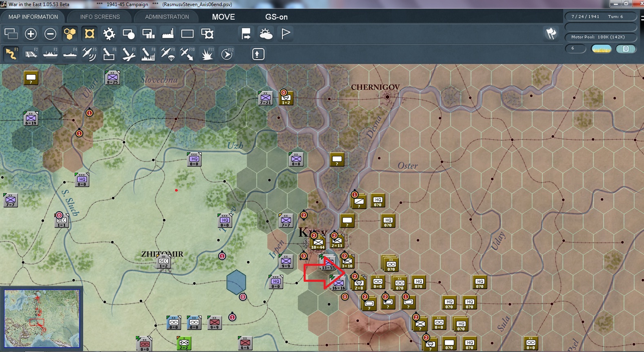Image resolution: width=644 pixels, height=352 pixels.
Task: Click the GS-on indicator
Action: [276, 17]
